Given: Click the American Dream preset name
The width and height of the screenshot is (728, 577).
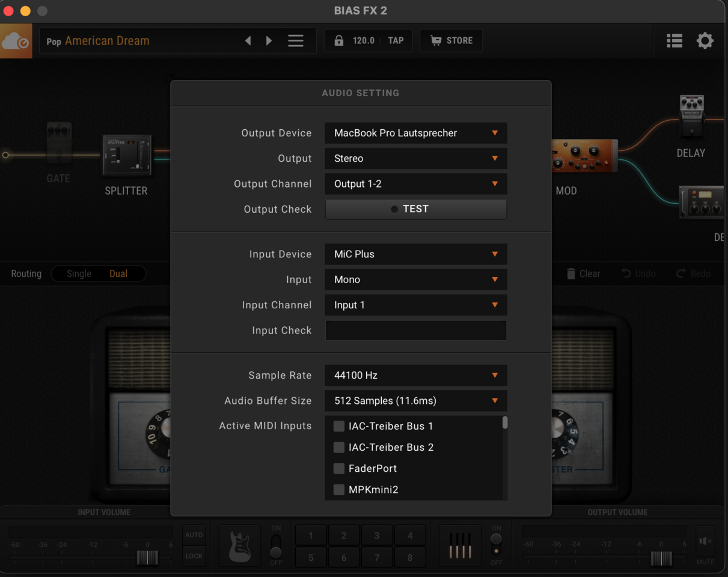Looking at the screenshot, I should (x=107, y=41).
